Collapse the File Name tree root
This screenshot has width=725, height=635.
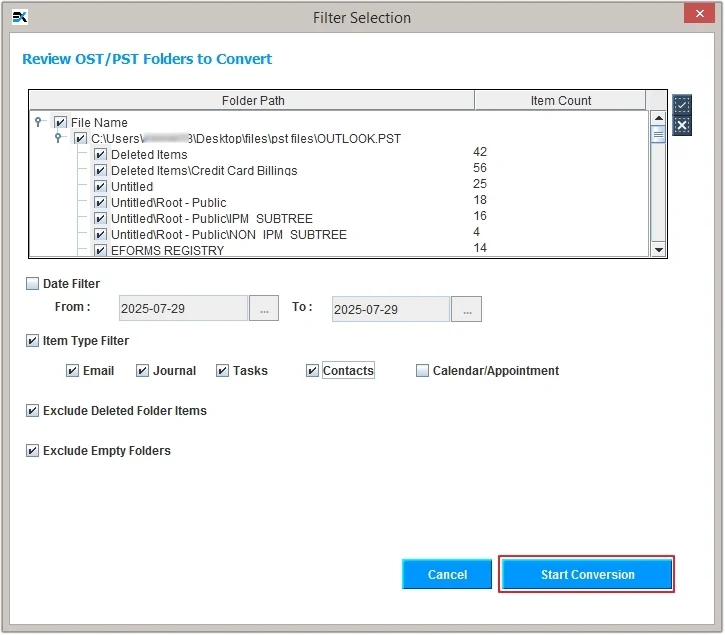pyautogui.click(x=38, y=122)
